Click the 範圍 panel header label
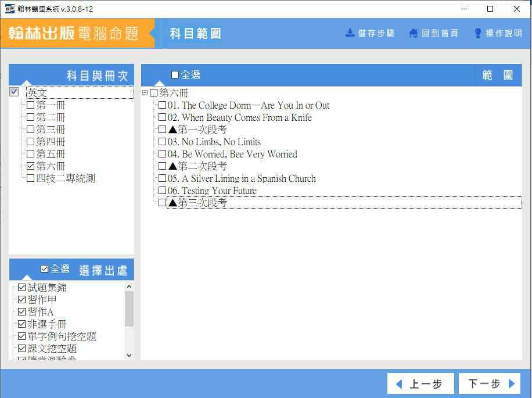This screenshot has width=532, height=398. [498, 75]
